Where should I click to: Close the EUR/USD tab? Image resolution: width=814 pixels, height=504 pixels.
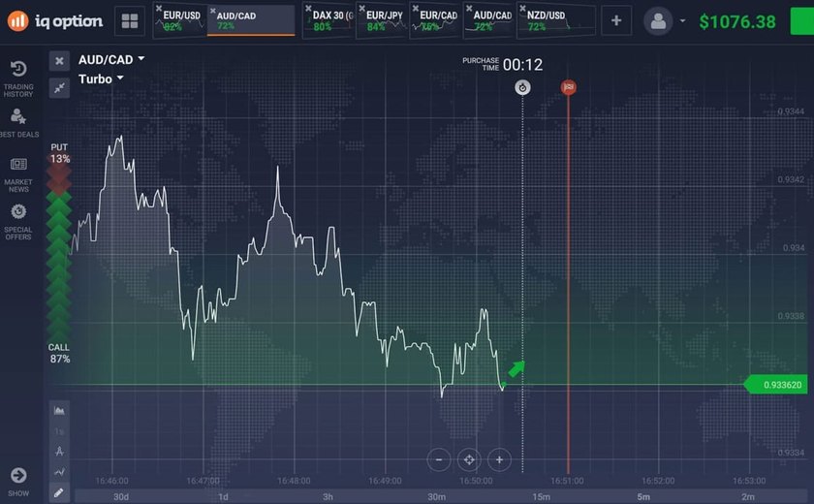pos(159,9)
